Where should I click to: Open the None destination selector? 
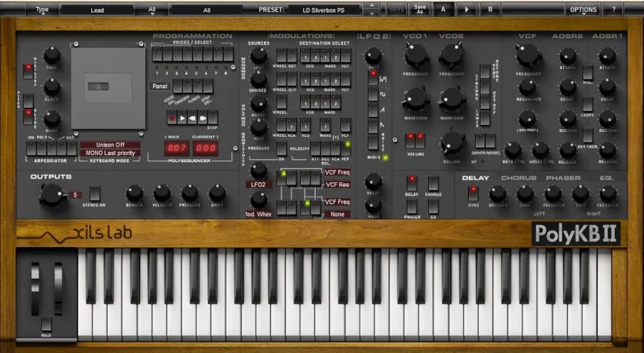coord(337,214)
